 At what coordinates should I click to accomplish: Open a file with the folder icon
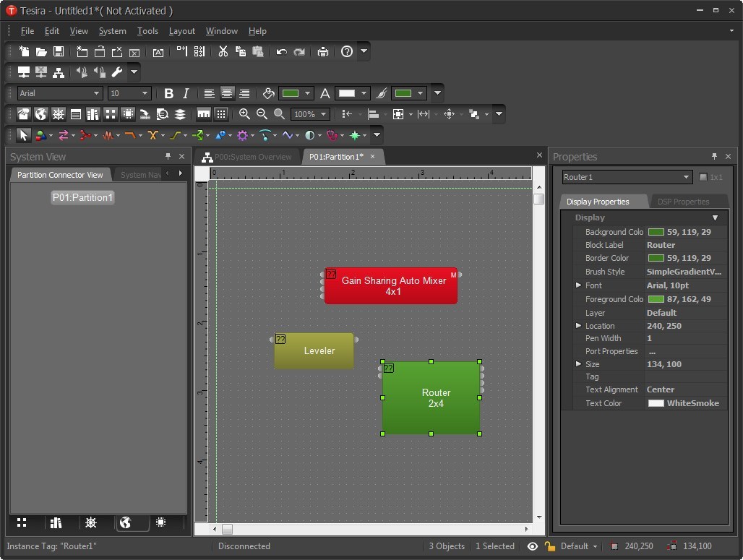[x=41, y=51]
